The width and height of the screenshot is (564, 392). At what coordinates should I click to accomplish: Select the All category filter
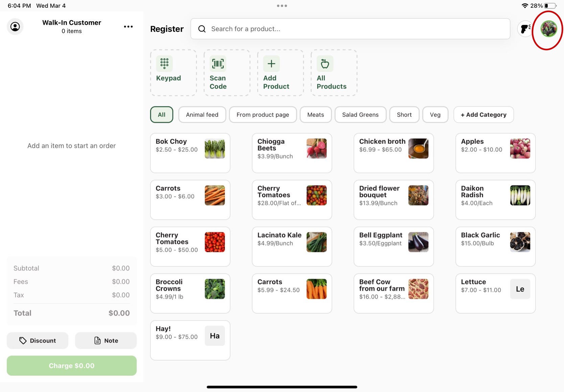(x=162, y=115)
